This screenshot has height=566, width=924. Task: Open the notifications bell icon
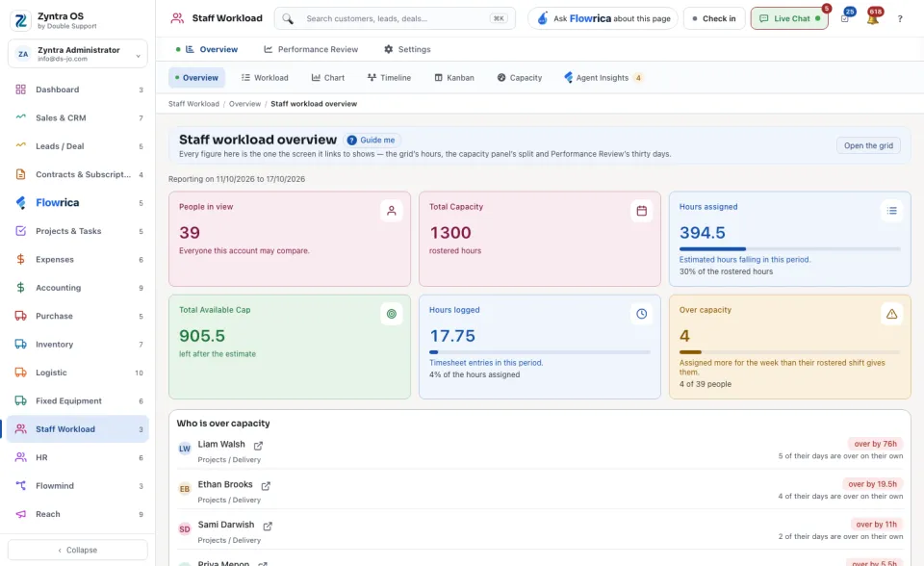click(873, 19)
